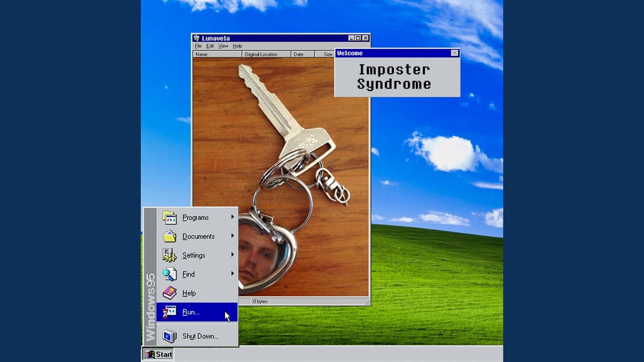This screenshot has width=644, height=362.
Task: Expand the Find submenu arrow
Action: 232,274
